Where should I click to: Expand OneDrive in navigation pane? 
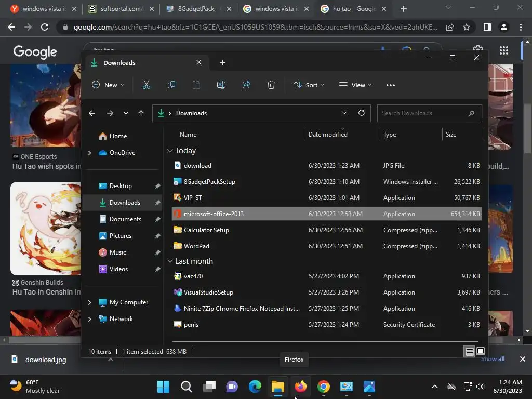[x=89, y=153]
